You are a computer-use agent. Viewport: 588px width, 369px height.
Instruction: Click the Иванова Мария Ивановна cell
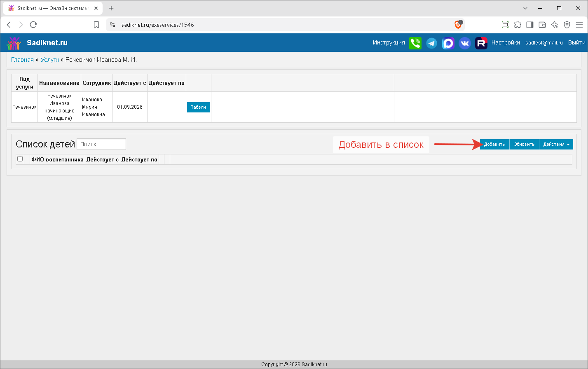tap(96, 107)
